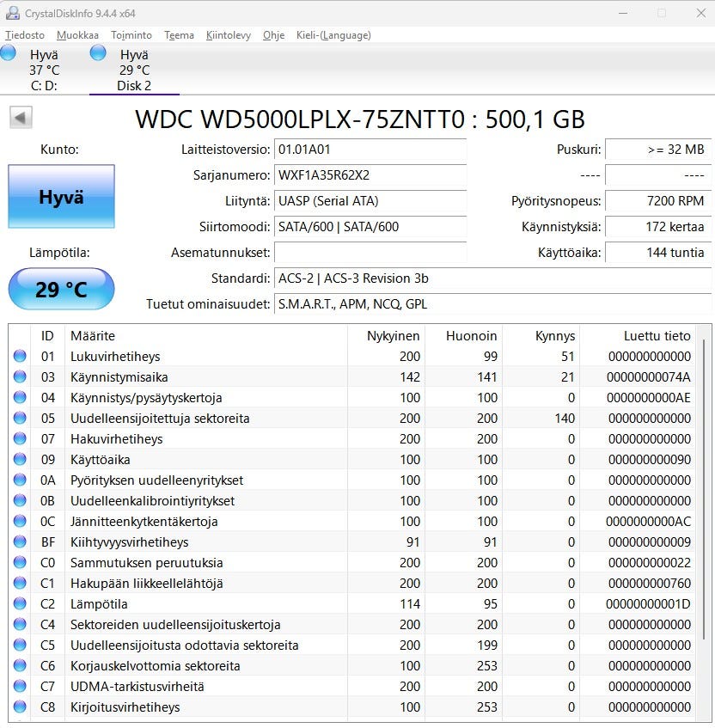Click the status icon for 0B Uudelleenkalibrointiyritykset
Image resolution: width=715 pixels, height=728 pixels.
click(x=20, y=500)
